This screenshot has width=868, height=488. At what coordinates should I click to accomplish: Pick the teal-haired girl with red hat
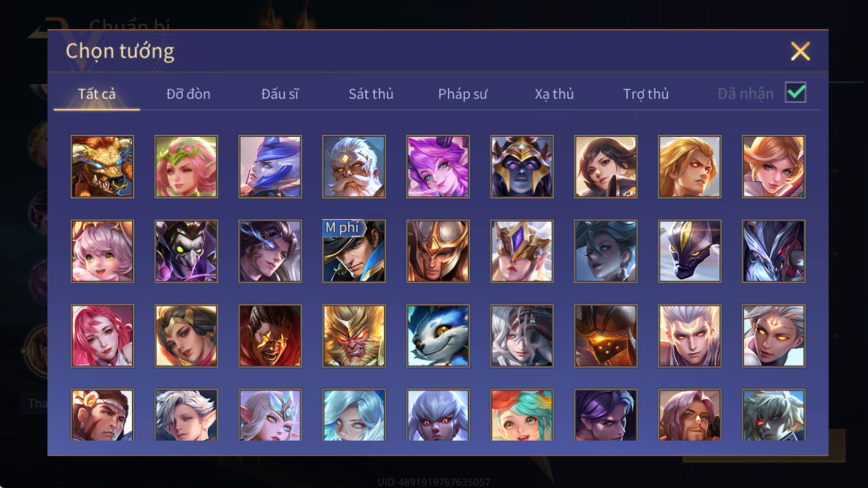(521, 415)
